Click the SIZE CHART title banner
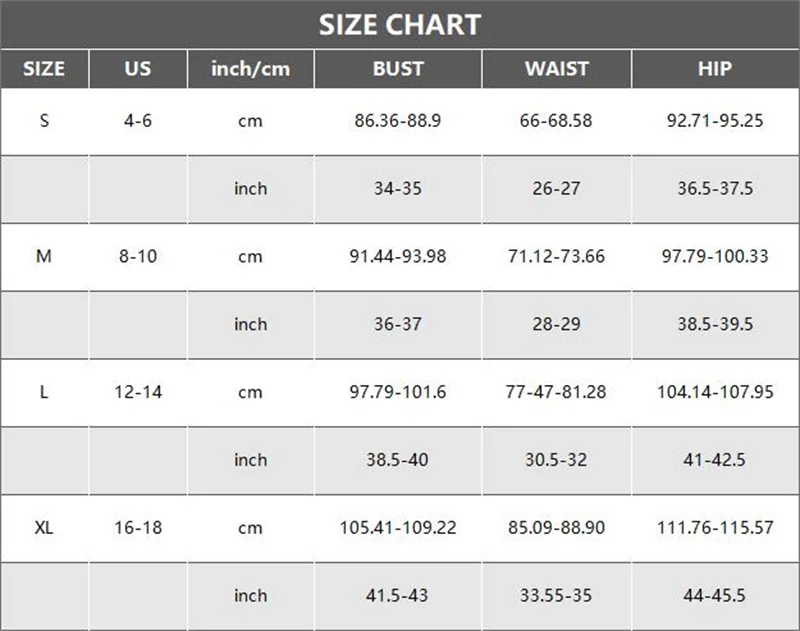 point(400,24)
